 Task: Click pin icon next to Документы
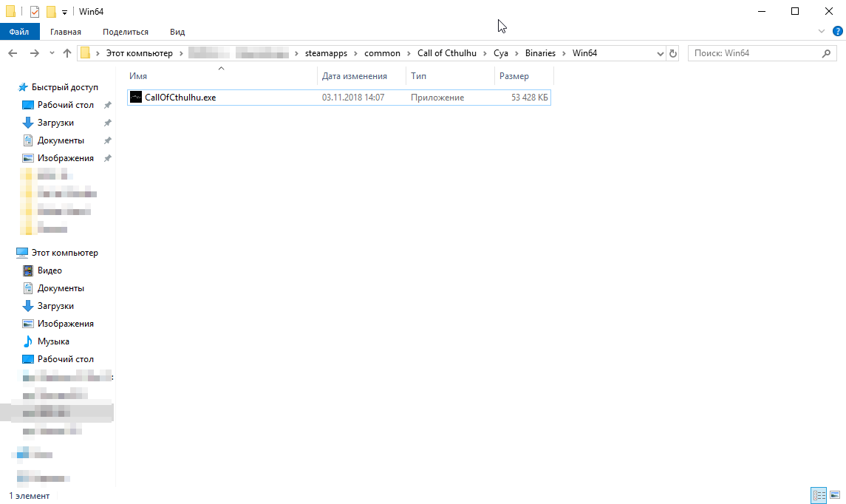coord(107,140)
